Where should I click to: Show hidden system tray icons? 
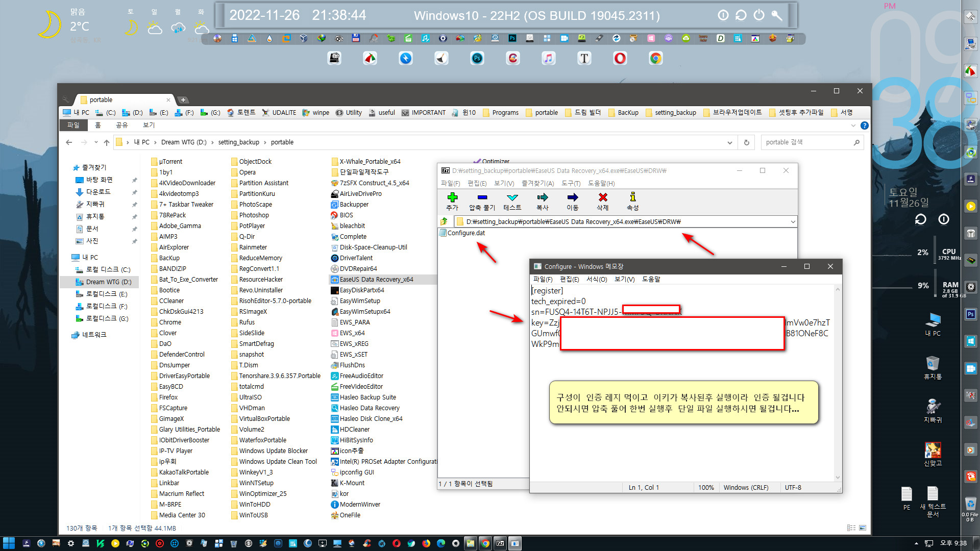coord(916,543)
